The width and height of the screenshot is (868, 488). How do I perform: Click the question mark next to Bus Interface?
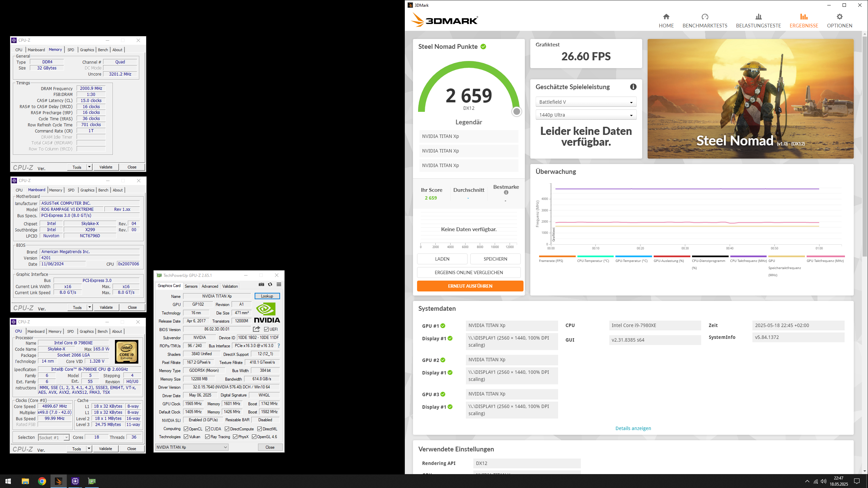click(279, 346)
